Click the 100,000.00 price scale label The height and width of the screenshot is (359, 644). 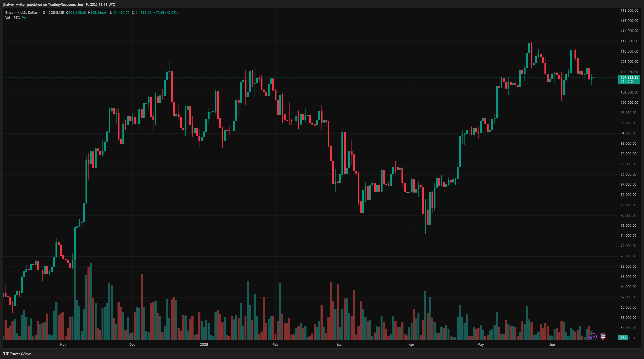point(629,103)
